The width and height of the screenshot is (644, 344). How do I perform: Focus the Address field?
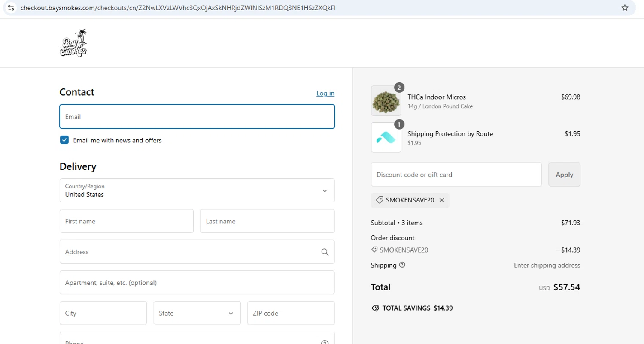[x=197, y=252]
